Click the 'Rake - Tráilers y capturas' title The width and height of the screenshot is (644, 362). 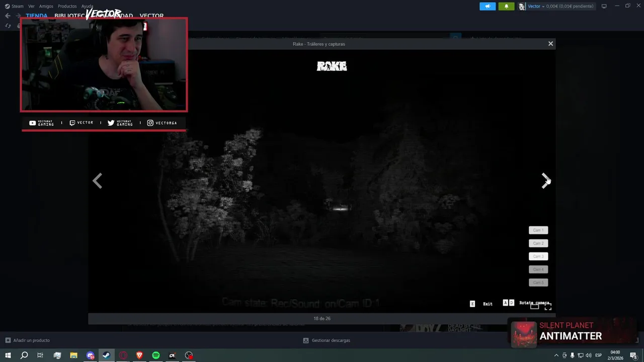(319, 44)
